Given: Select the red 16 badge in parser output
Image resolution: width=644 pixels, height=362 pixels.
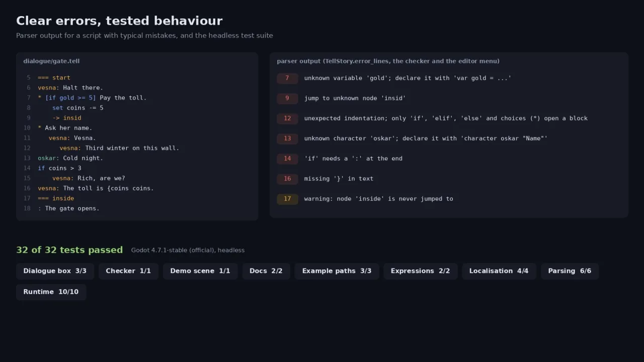Looking at the screenshot, I should pyautogui.click(x=287, y=178).
